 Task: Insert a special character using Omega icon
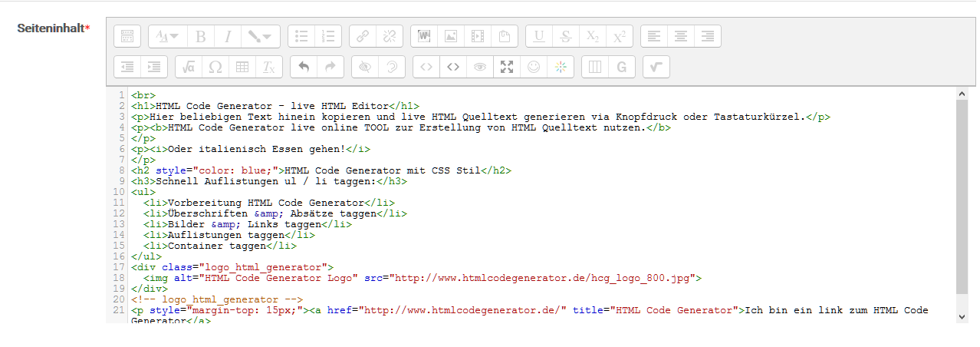215,67
